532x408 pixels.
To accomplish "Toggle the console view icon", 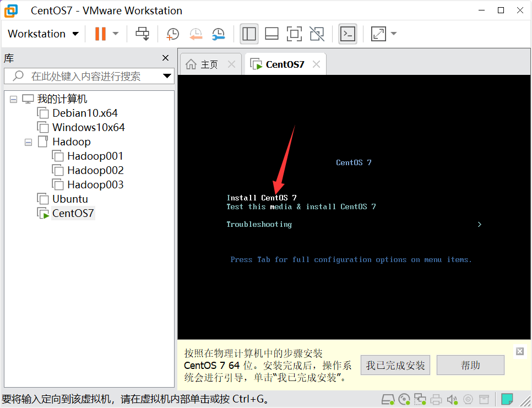I will click(x=348, y=34).
